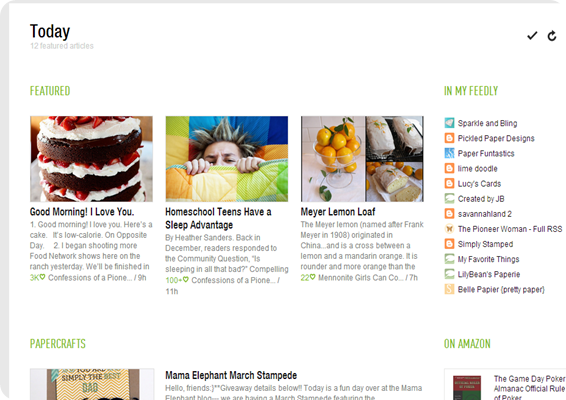Image resolution: width=566 pixels, height=400 pixels.
Task: Select Lucy's Cards in feed list
Action: 479,184
